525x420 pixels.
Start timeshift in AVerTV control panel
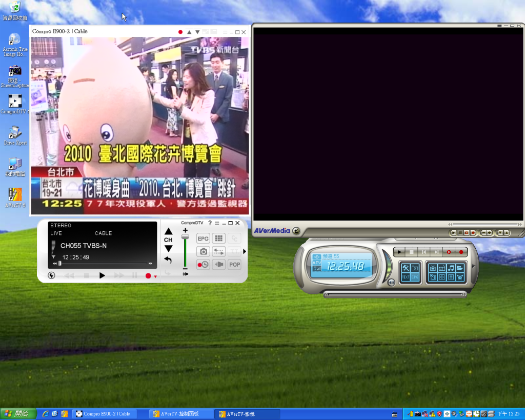(x=449, y=252)
